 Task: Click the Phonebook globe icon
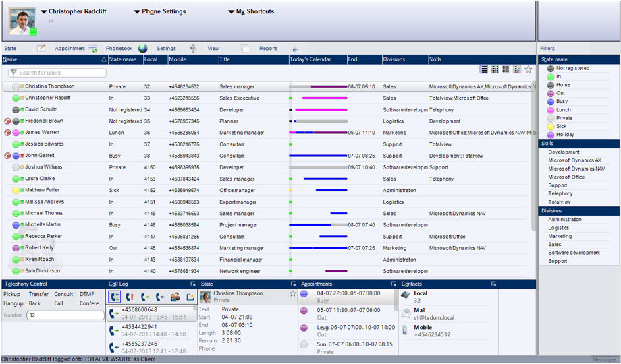tap(143, 49)
